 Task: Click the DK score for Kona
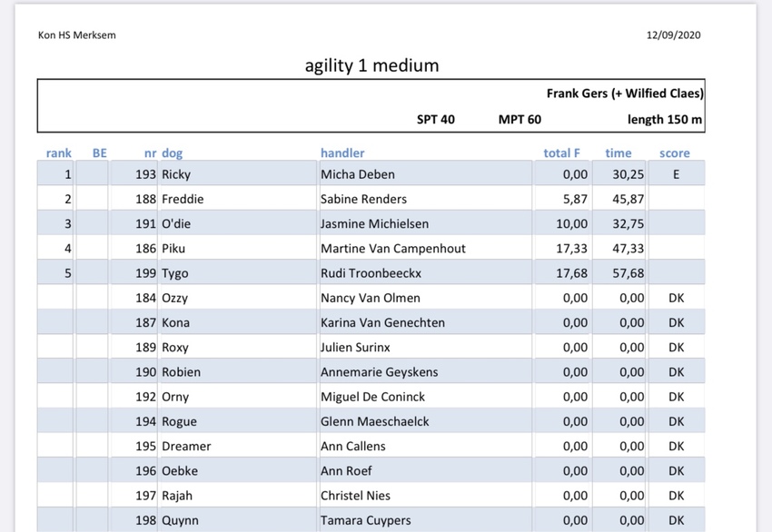click(x=676, y=322)
